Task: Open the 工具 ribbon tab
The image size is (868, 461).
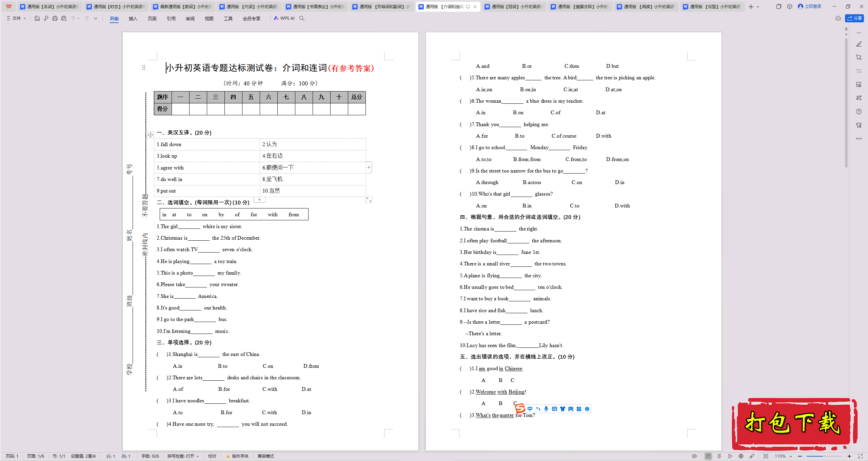Action: click(x=228, y=19)
